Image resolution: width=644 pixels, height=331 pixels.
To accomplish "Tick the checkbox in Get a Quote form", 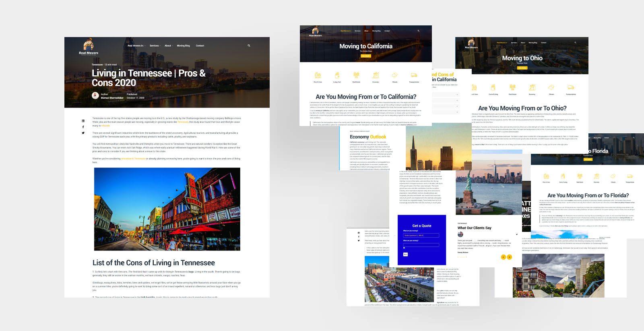I will 404,248.
